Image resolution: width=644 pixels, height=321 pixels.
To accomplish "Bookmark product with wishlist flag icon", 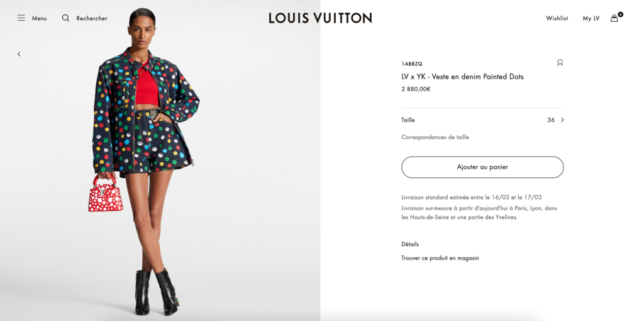I will pos(560,63).
